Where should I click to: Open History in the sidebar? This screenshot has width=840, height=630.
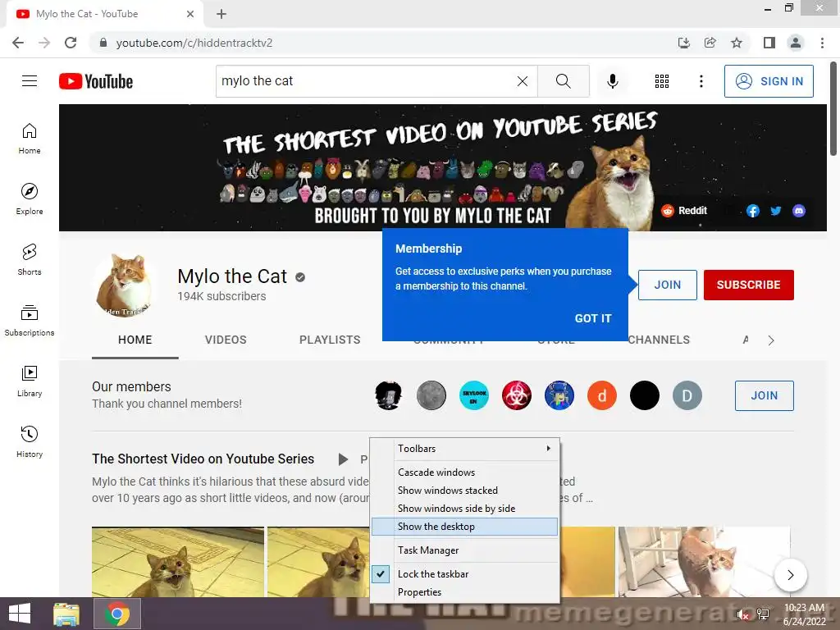click(30, 441)
